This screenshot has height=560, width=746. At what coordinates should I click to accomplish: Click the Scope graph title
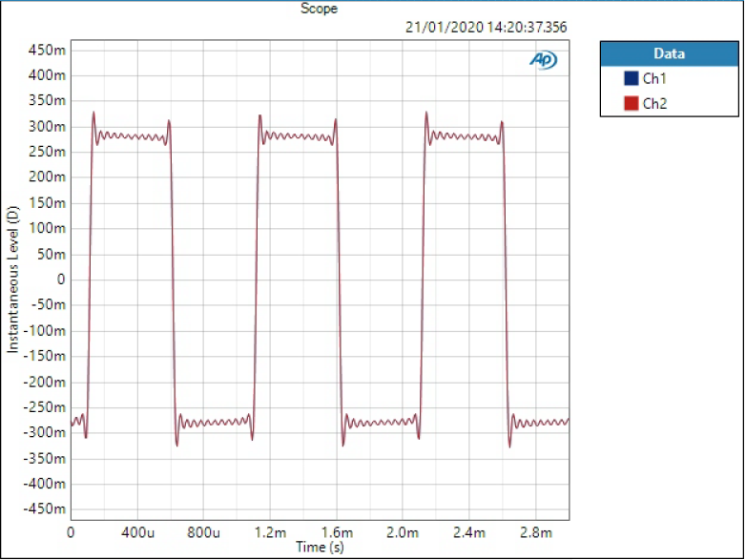(319, 9)
